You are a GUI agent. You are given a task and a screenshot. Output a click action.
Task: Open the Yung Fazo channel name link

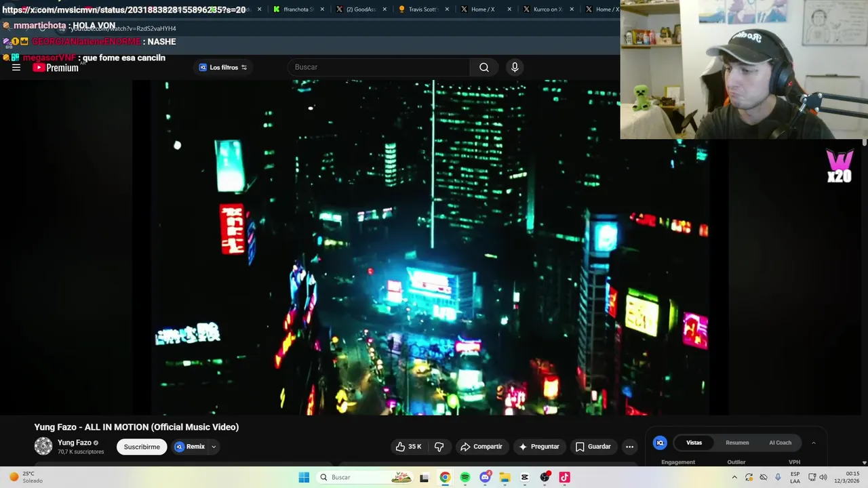tap(75, 443)
